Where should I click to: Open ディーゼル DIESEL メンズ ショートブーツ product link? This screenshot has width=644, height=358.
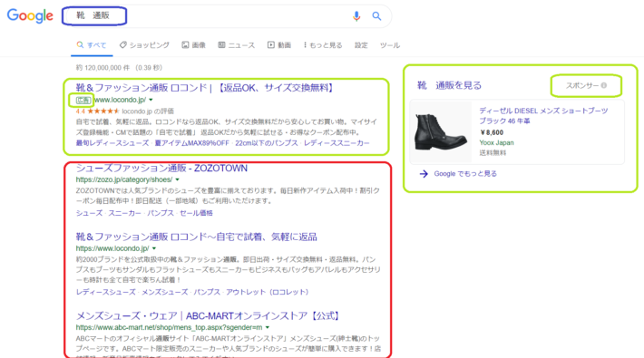click(543, 116)
